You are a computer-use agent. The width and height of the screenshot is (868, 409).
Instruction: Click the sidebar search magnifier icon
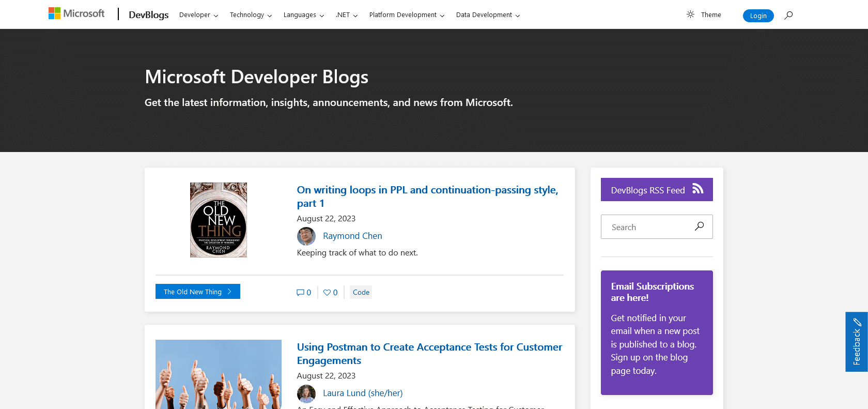point(699,226)
